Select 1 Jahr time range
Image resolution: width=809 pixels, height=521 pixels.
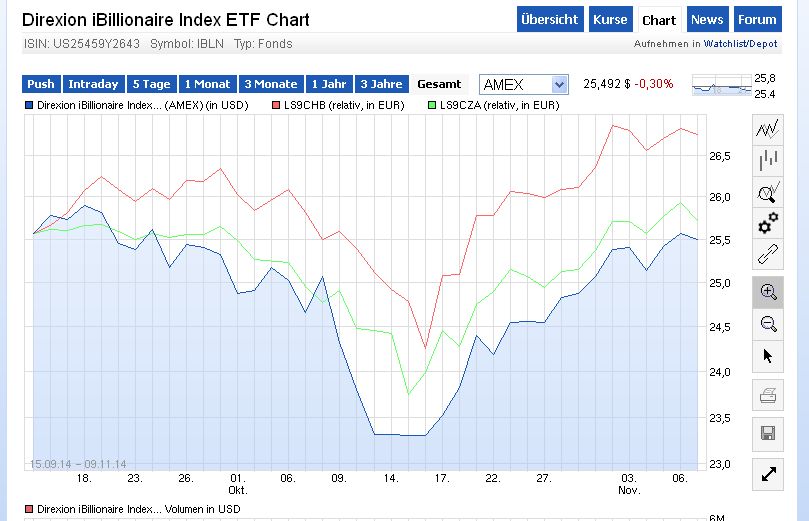tap(329, 84)
